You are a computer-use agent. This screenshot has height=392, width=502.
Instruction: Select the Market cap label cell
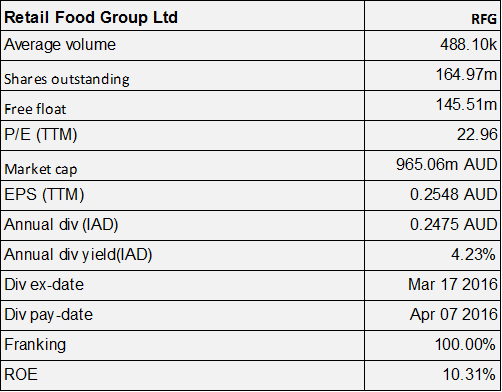(183, 166)
